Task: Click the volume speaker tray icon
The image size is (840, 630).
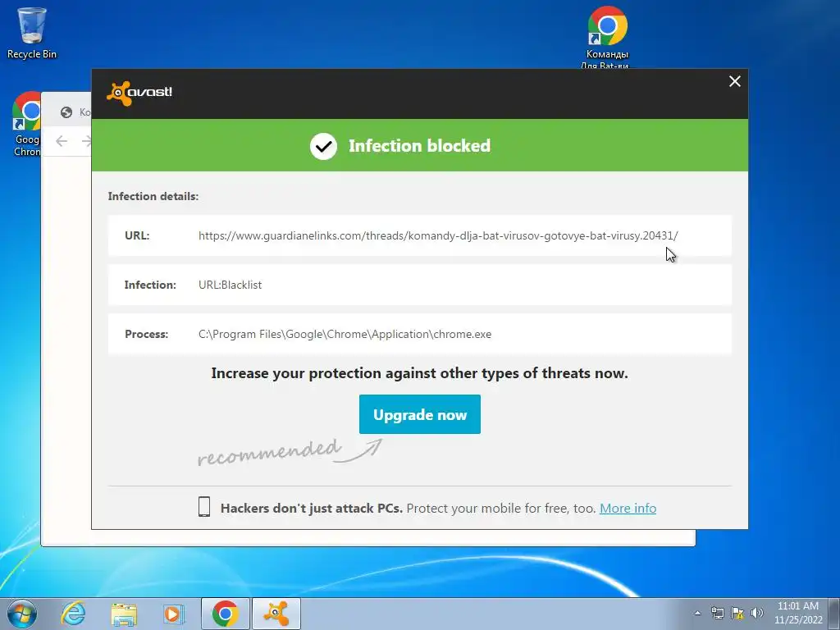Action: pos(756,613)
